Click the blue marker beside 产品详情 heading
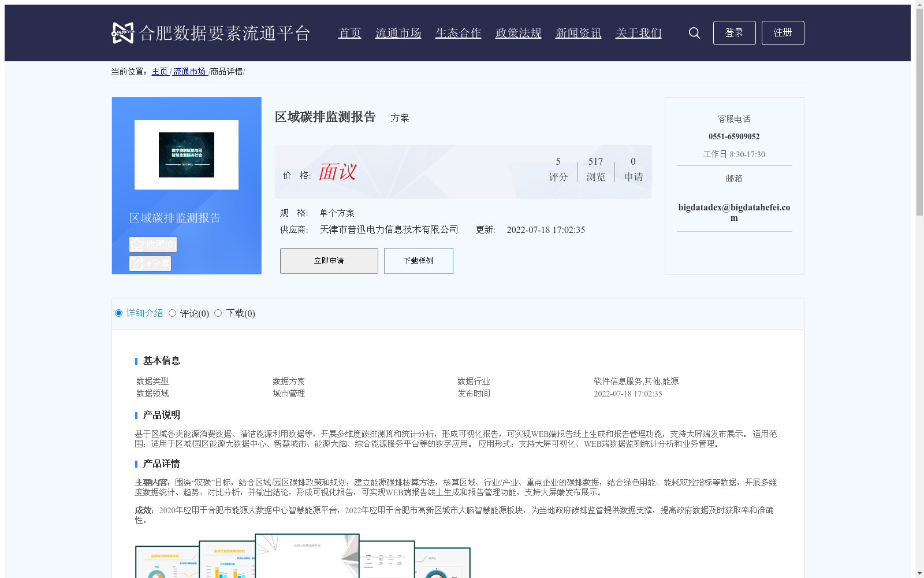The width and height of the screenshot is (924, 578). 136,464
